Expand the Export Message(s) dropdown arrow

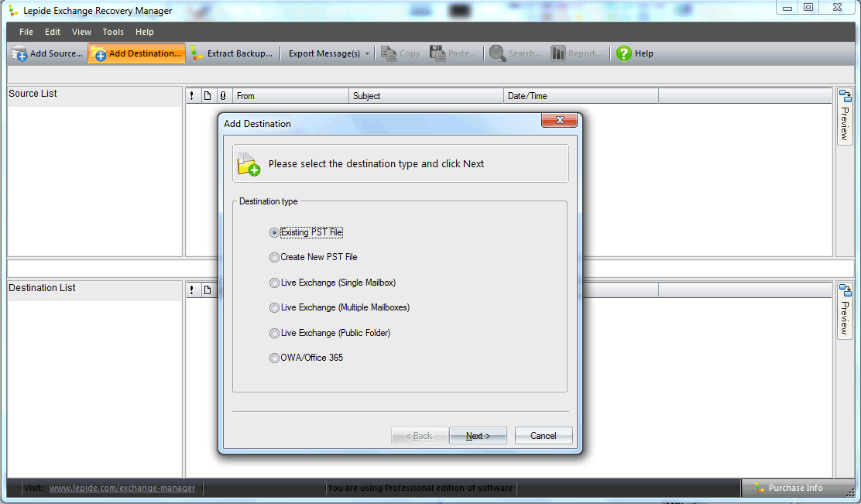(x=367, y=53)
